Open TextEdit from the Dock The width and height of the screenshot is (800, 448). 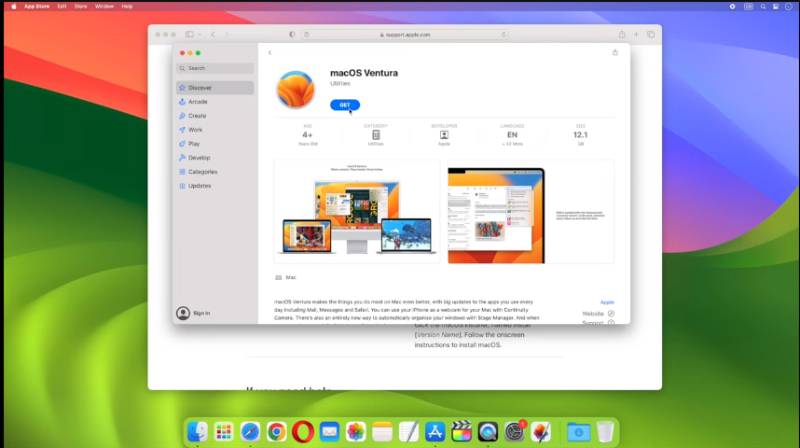(409, 432)
